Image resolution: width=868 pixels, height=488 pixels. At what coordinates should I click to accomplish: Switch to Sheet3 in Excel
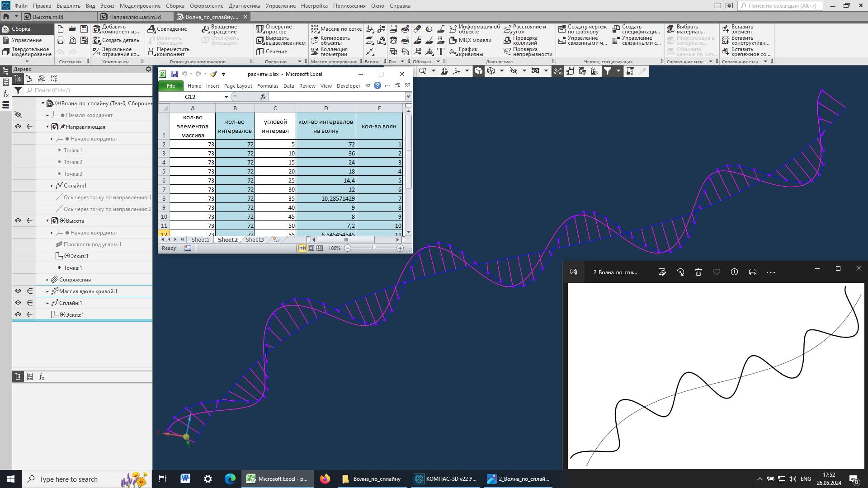(255, 239)
